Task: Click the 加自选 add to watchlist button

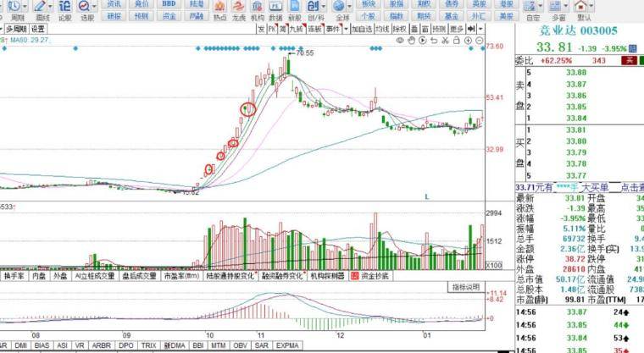Action: click(x=362, y=29)
